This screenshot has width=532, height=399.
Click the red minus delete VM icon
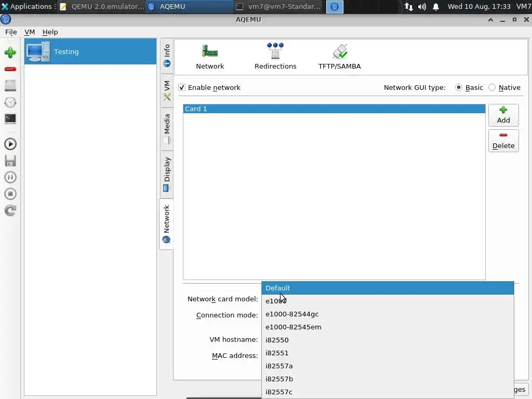10,69
